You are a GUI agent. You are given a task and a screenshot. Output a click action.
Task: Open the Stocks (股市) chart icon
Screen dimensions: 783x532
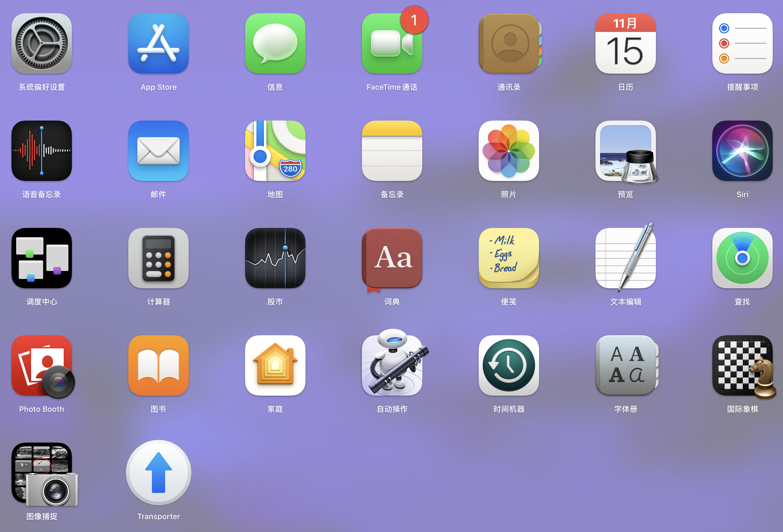click(x=275, y=258)
